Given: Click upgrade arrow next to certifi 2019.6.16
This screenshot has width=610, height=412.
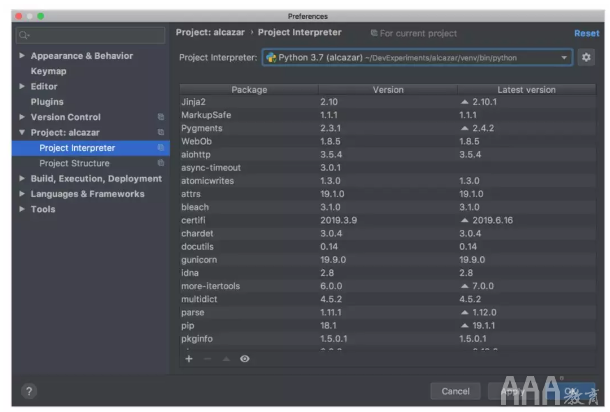Looking at the screenshot, I should pyautogui.click(x=464, y=220).
